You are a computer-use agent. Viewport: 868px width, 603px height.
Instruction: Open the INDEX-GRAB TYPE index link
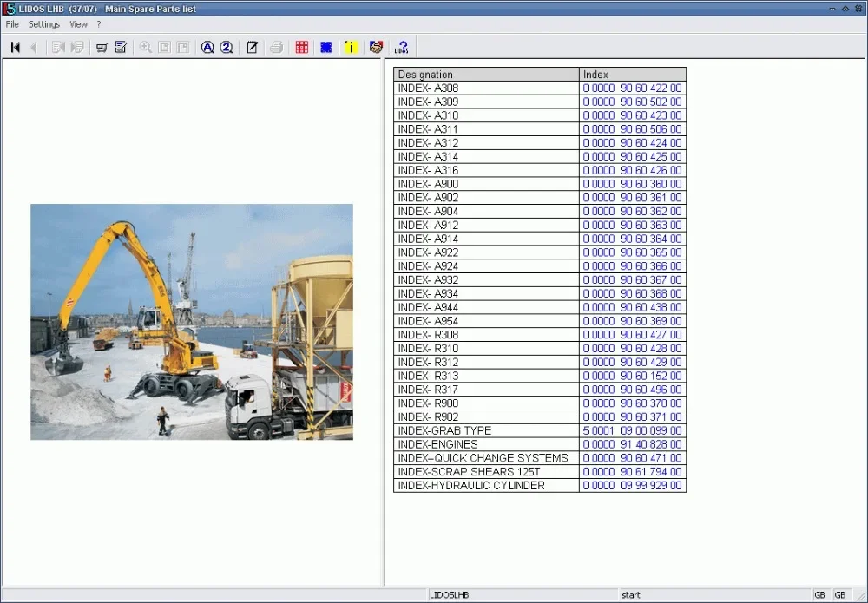[633, 430]
